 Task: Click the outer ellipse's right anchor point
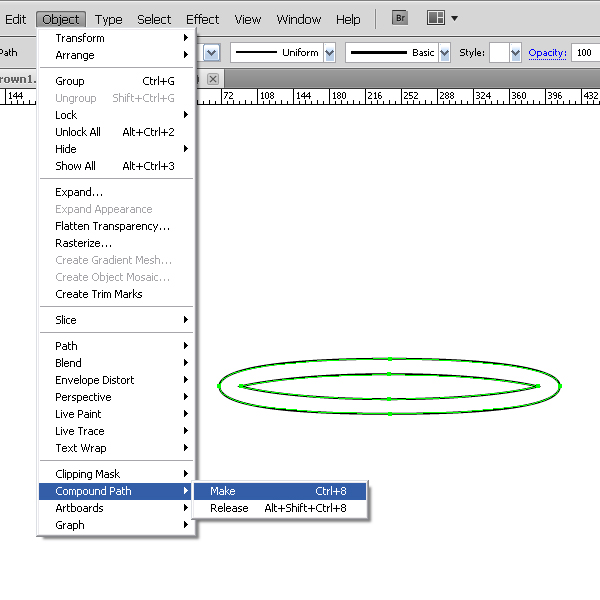560,386
